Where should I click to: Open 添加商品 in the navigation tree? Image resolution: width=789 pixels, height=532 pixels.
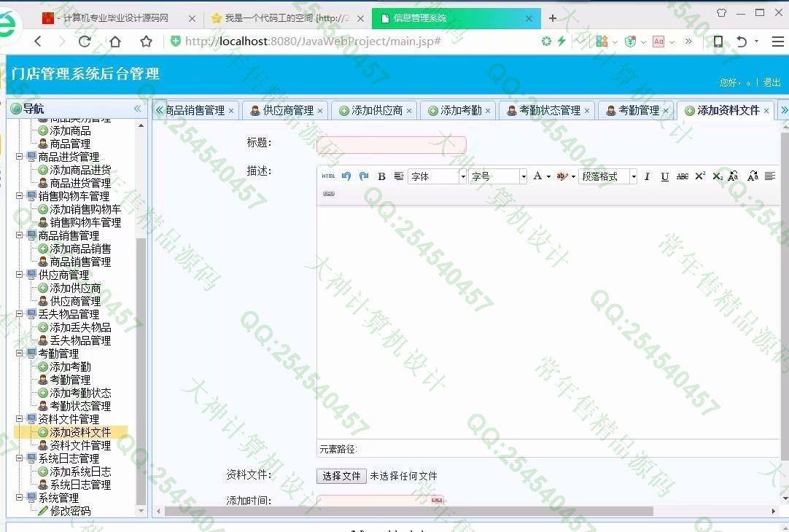pyautogui.click(x=70, y=130)
